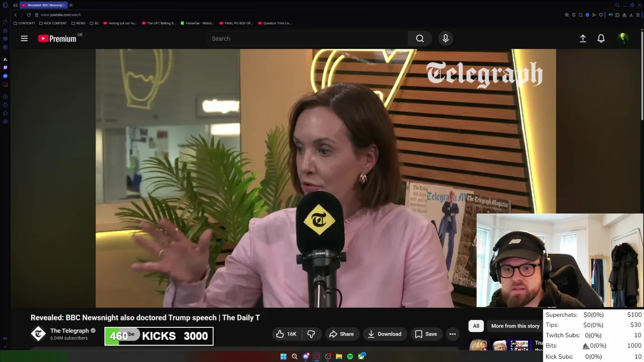Open the more actions three-dot menu
Viewport: 644px width, 362px height.
tap(452, 334)
